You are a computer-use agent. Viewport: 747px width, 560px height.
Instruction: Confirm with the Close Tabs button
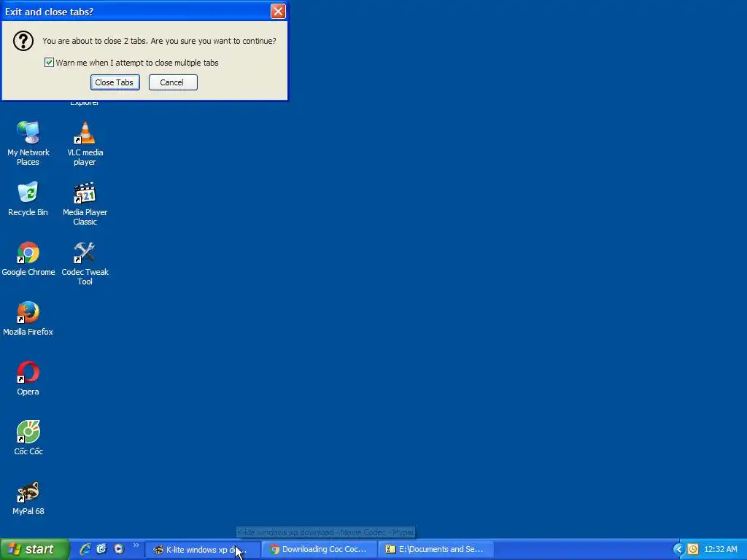(x=115, y=82)
